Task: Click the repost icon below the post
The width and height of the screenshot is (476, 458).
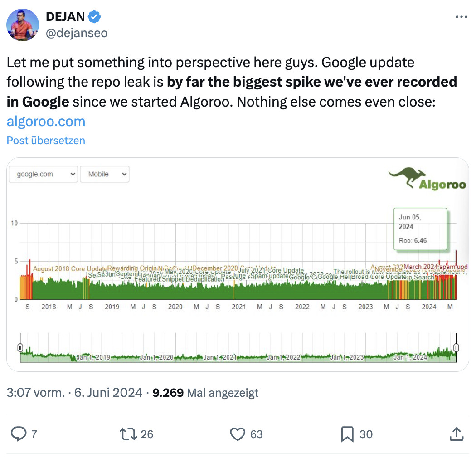Action: pyautogui.click(x=128, y=434)
